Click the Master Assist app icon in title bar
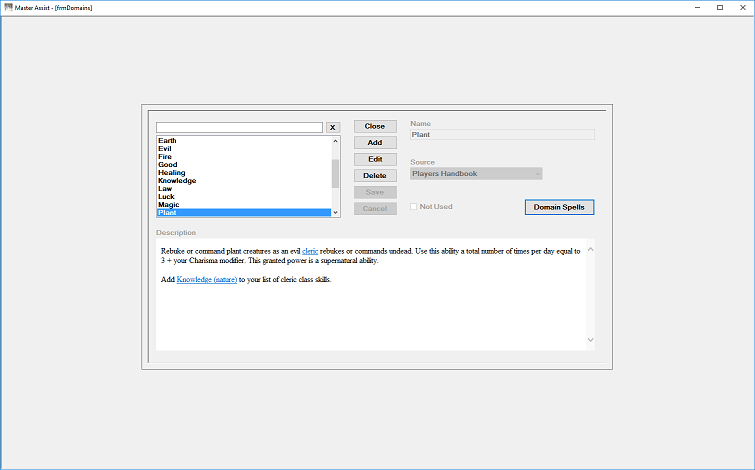This screenshot has width=755, height=470. pos(8,7)
